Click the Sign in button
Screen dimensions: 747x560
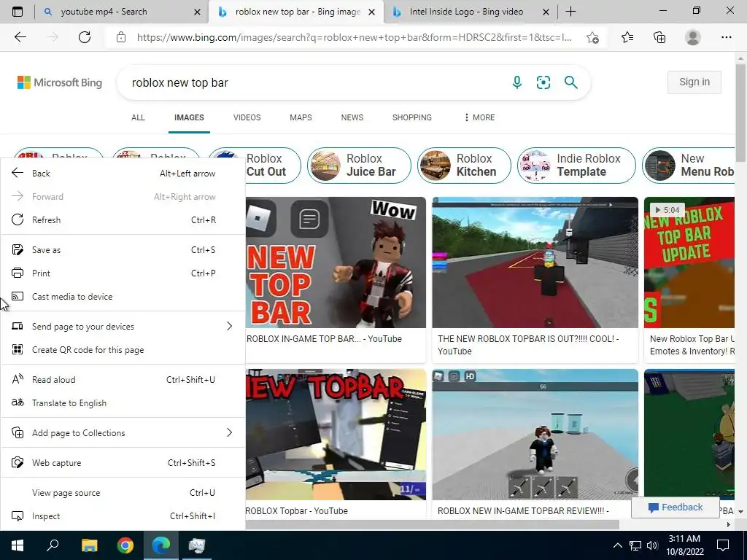click(694, 82)
